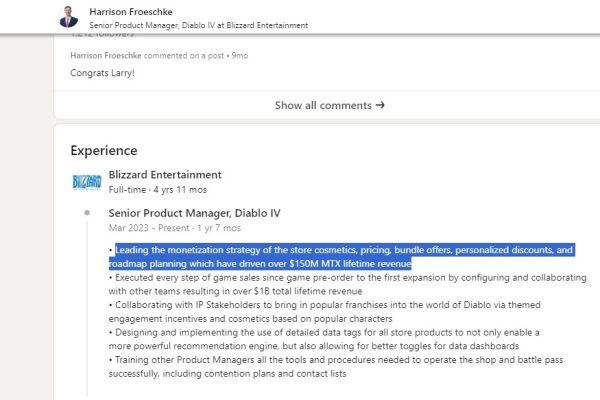Open Blizzard Entertainment company name link

165,175
